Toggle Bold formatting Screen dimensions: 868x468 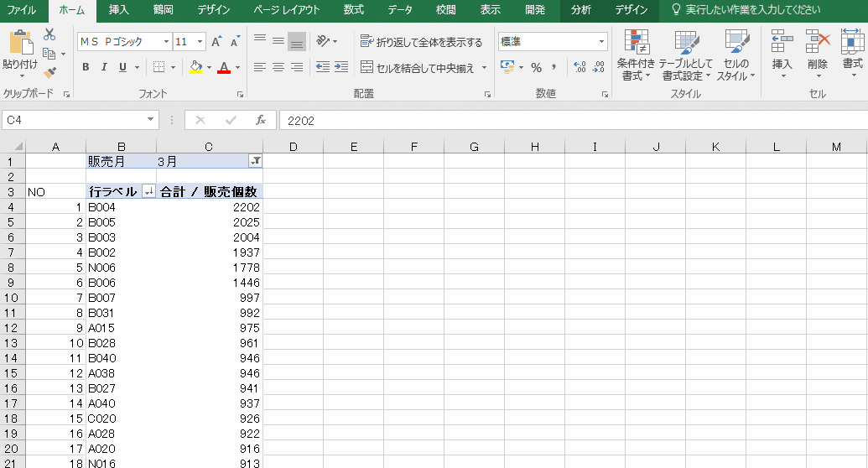pyautogui.click(x=86, y=67)
